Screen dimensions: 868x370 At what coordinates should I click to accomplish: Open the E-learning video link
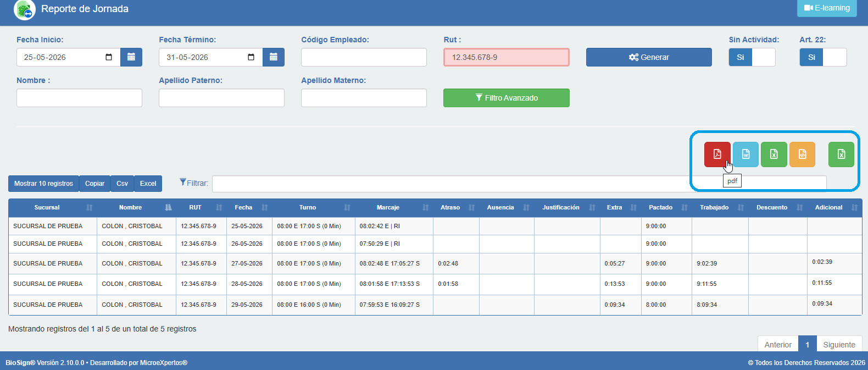(x=827, y=8)
